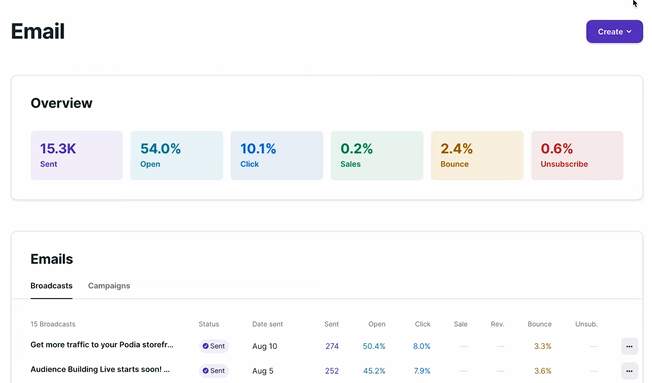Click the Sale column header
The height and width of the screenshot is (383, 652).
pos(460,324)
